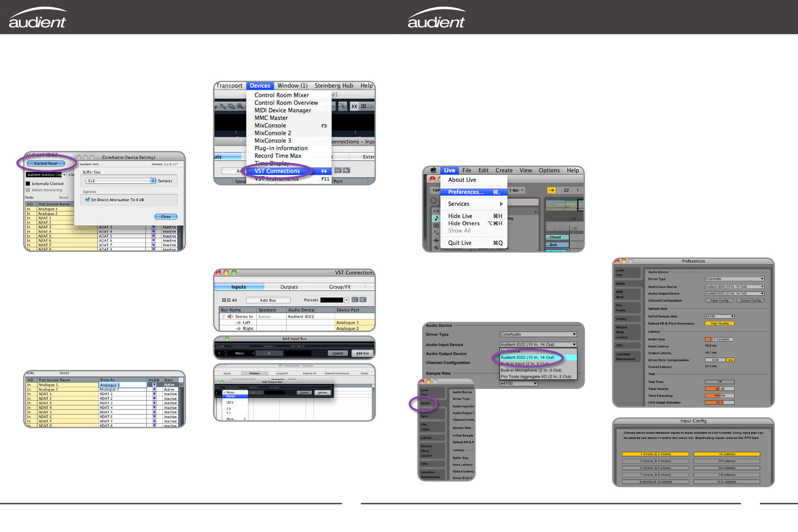Viewport: 798px width, 532px height.
Task: Click the Services submenu arrow
Action: (x=502, y=204)
